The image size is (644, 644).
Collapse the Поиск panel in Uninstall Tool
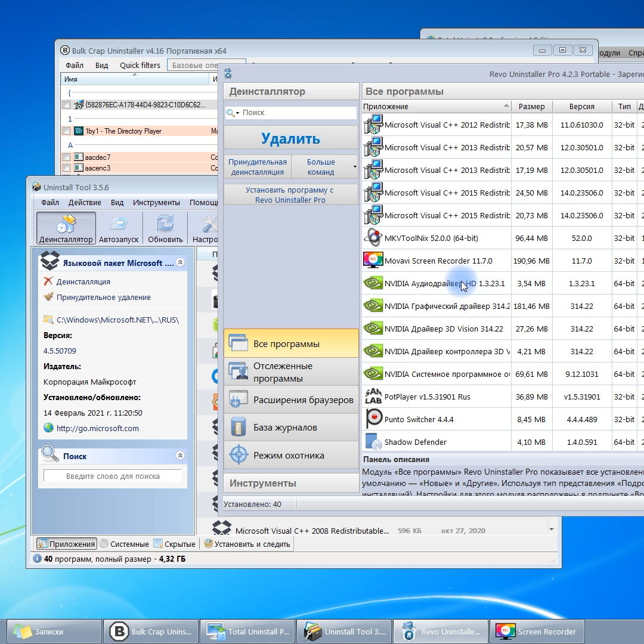(x=180, y=456)
